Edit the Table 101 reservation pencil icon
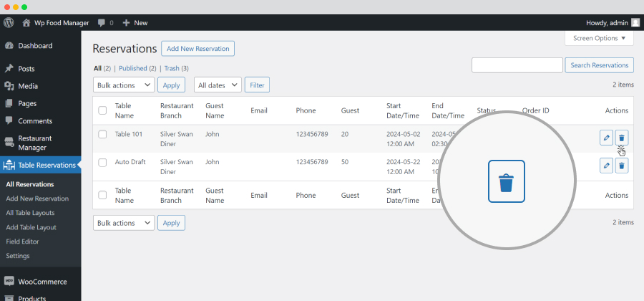644x301 pixels. 606,138
